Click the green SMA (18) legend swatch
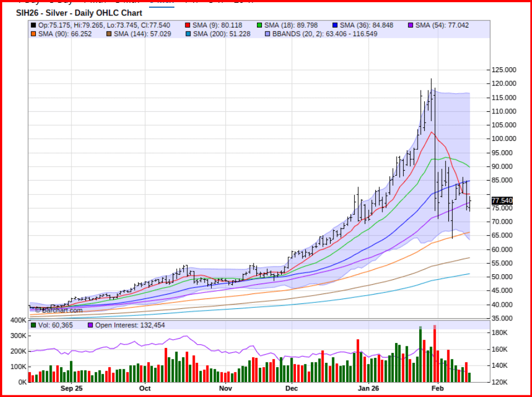 click(x=260, y=25)
